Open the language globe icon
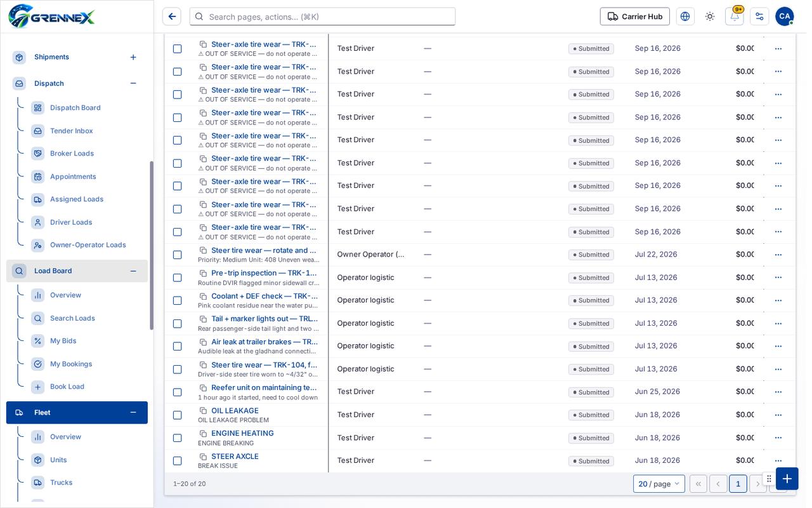The width and height of the screenshot is (812, 508). [685, 17]
